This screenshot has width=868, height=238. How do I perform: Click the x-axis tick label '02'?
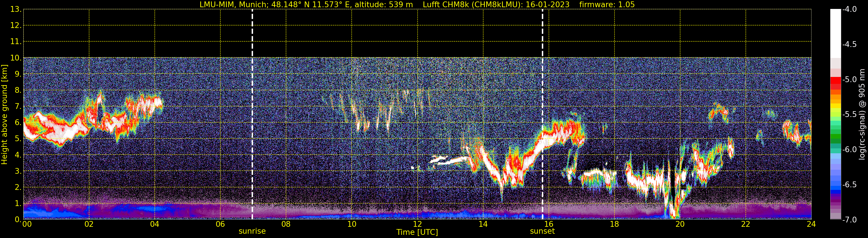[x=89, y=224]
